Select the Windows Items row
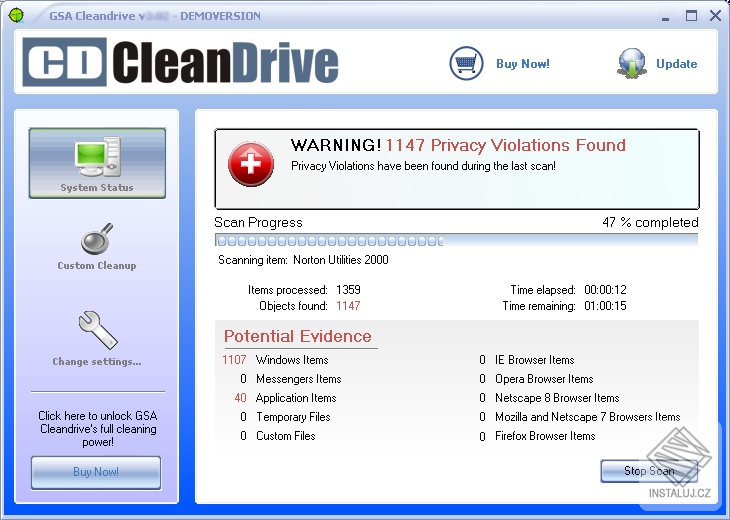 point(276,360)
